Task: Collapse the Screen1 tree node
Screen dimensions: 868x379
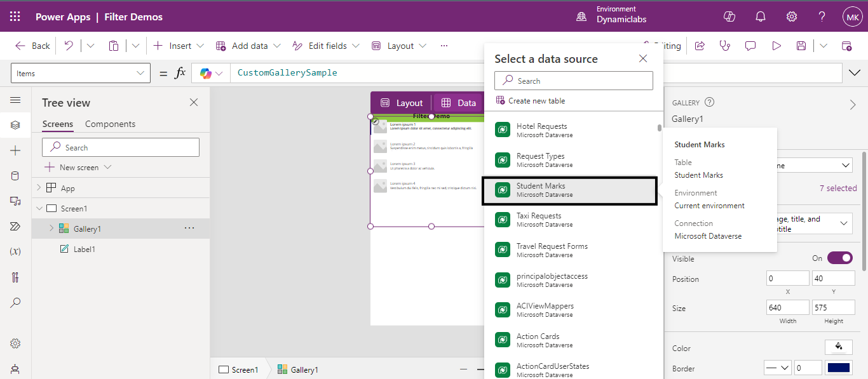Action: [39, 208]
